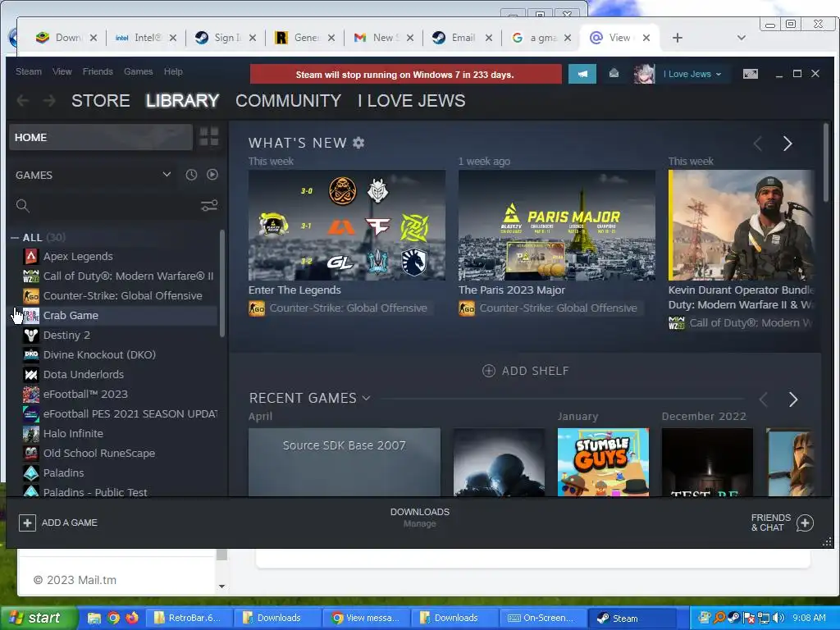
Task: Click the LIBRARY tab
Action: 183,101
